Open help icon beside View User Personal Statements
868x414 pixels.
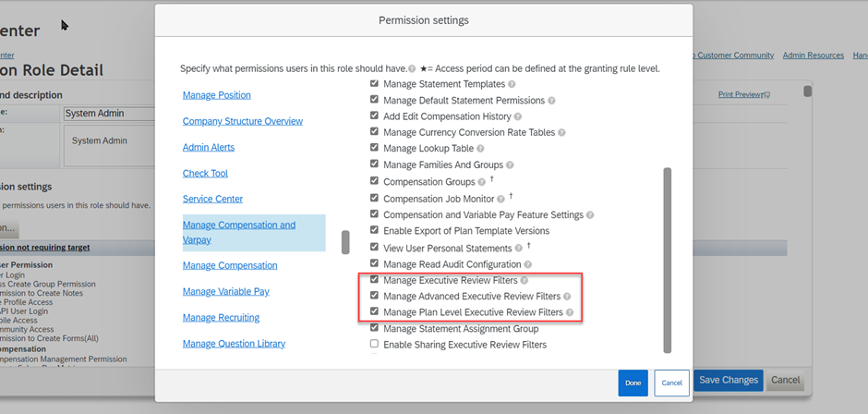point(519,249)
